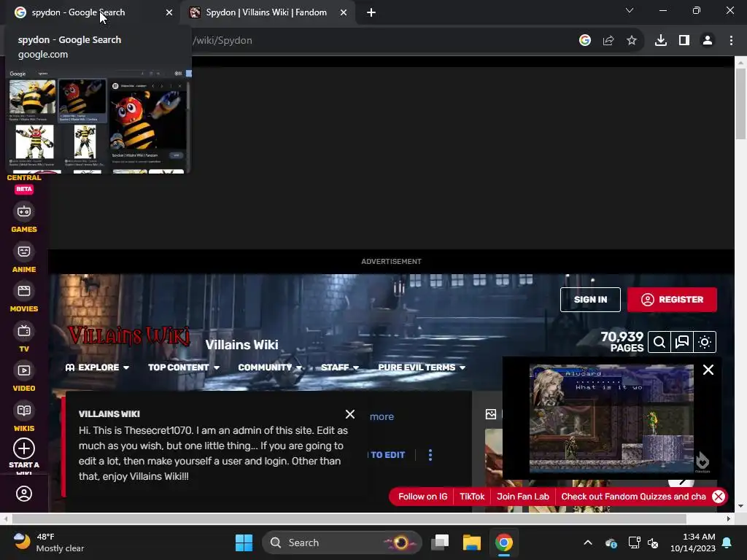Expand the Community dropdown menu

[x=270, y=367]
